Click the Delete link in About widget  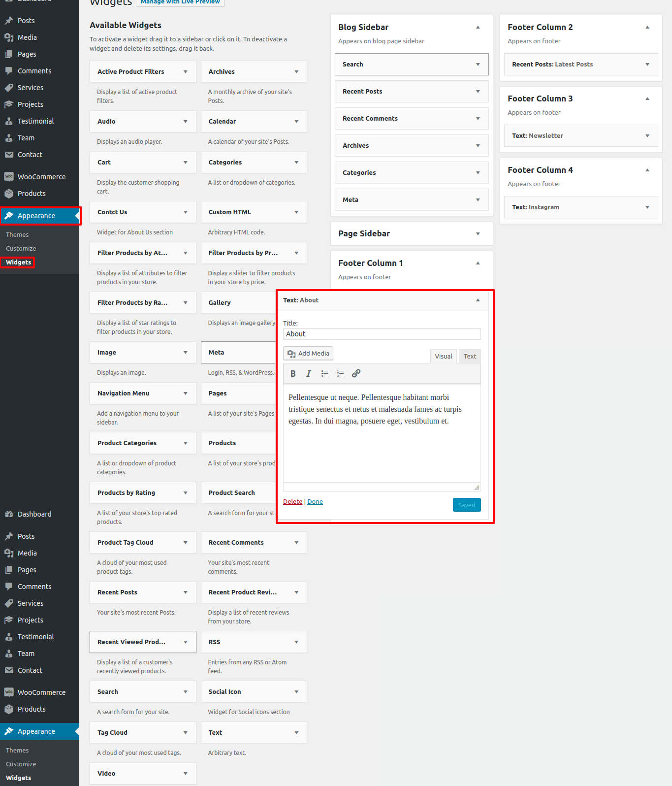(292, 502)
